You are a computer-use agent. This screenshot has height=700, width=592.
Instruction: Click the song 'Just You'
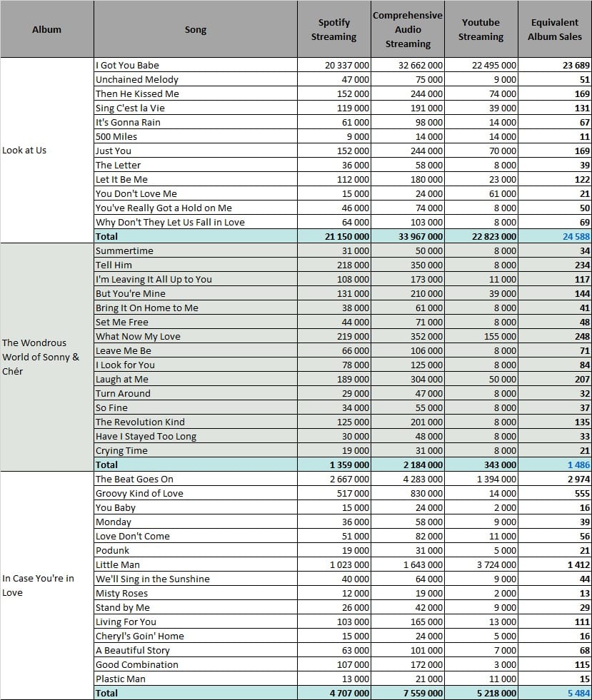click(x=114, y=151)
